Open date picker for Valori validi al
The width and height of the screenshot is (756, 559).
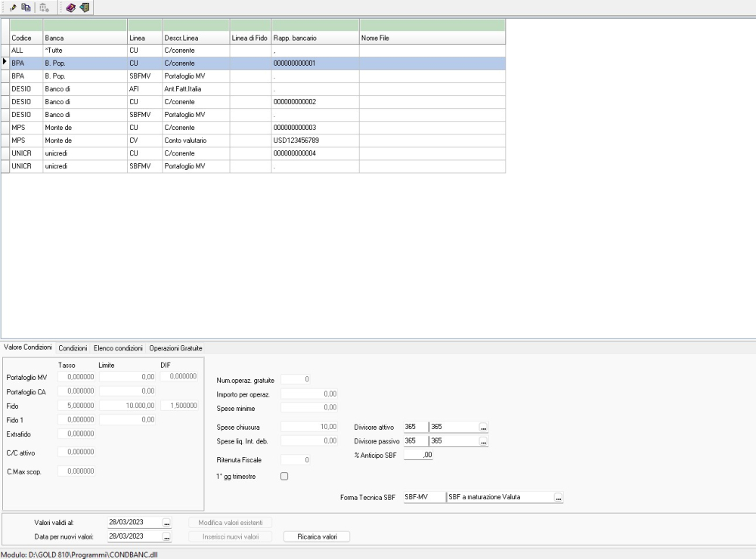click(x=167, y=522)
